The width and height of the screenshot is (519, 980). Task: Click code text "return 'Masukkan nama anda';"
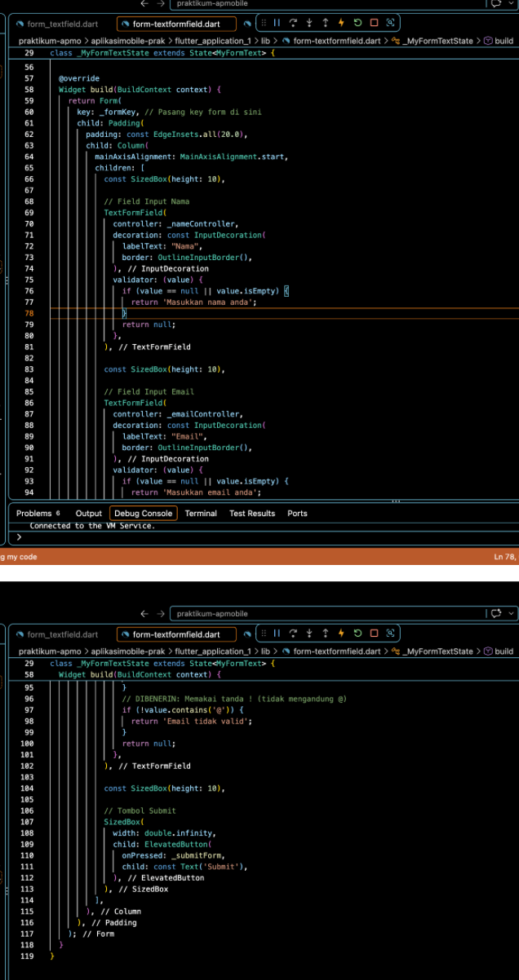(193, 302)
